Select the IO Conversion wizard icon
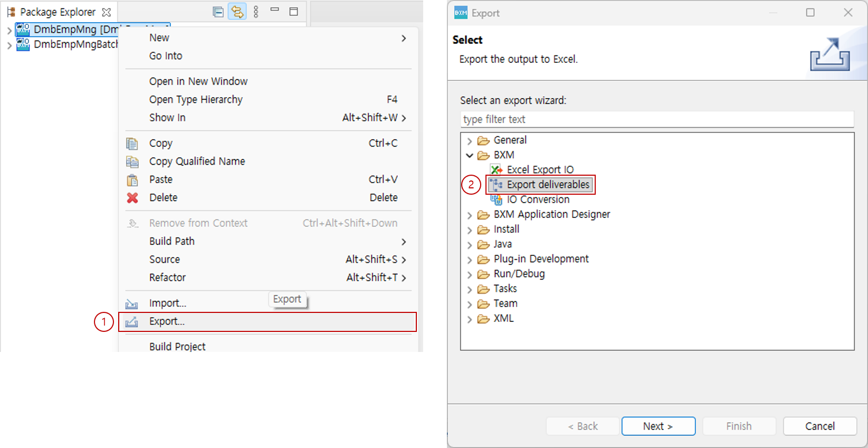868x448 pixels. pyautogui.click(x=496, y=199)
